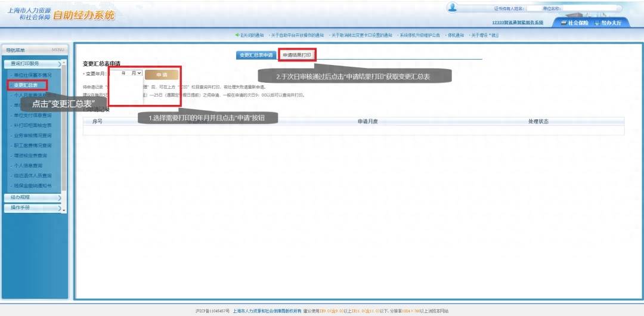Expand the 经办规程 menu section
The height and width of the screenshot is (316, 644).
click(x=33, y=198)
